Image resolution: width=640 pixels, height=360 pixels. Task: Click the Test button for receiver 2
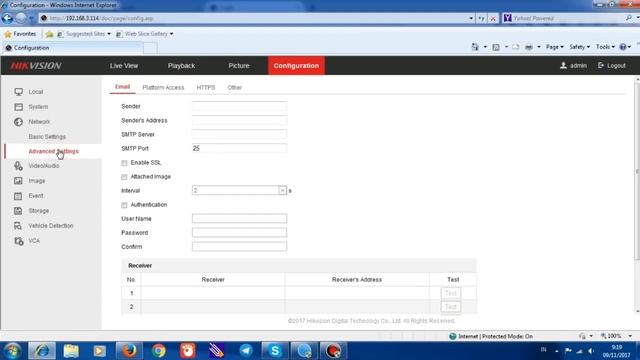tap(451, 307)
